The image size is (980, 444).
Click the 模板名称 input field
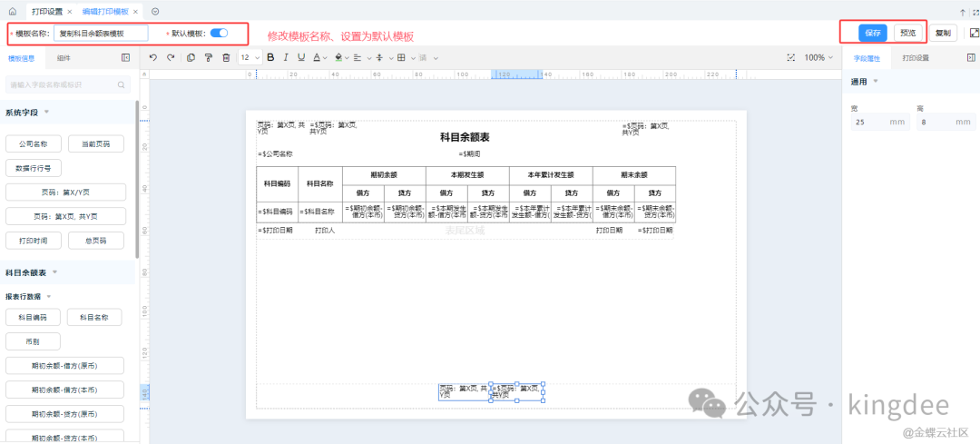[x=113, y=33]
